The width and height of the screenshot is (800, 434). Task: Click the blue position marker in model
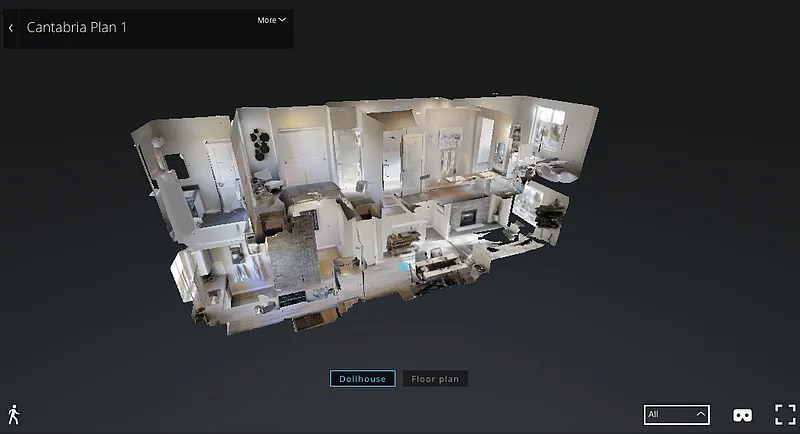pyautogui.click(x=404, y=266)
